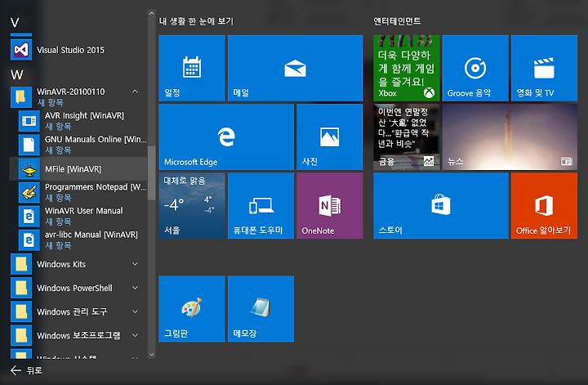Click the 내 생활 한 눈에 보기 group title
Screen dimensions: 588x385
196,21
